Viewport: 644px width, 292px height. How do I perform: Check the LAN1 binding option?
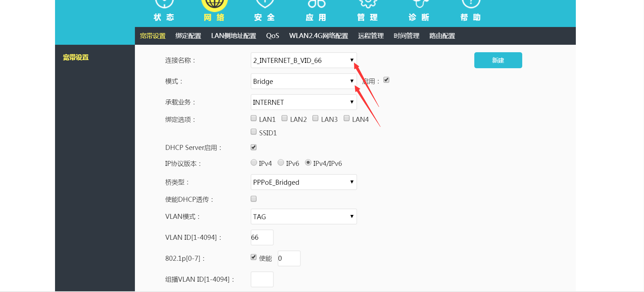(x=253, y=118)
